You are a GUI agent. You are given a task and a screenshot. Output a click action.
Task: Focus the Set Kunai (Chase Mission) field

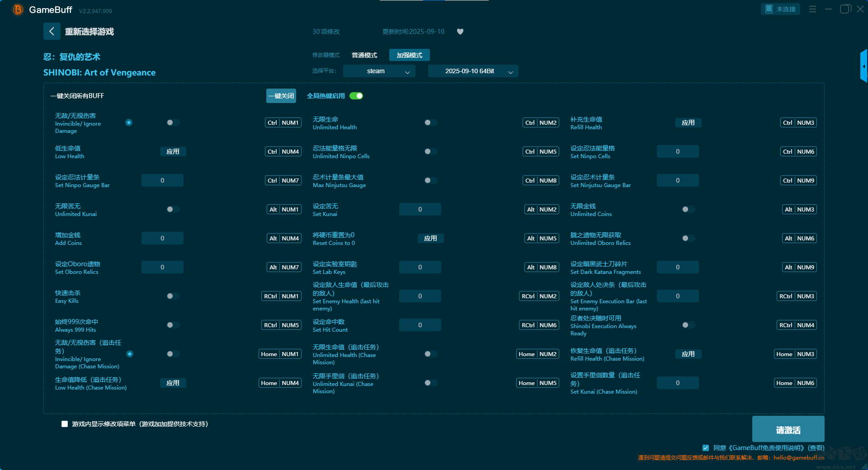pyautogui.click(x=678, y=383)
